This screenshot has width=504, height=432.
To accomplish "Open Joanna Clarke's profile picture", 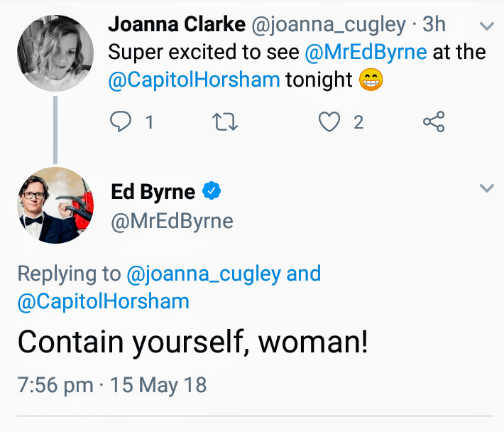I will pos(55,54).
